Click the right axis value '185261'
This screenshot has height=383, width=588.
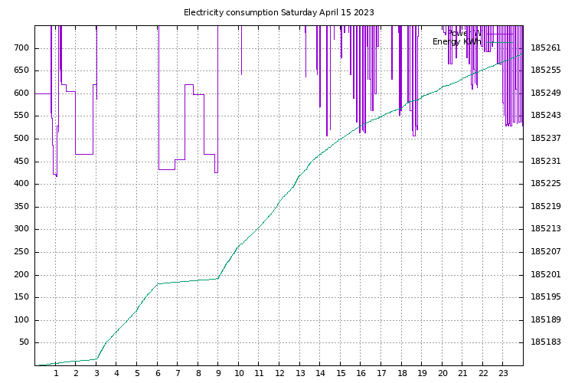[x=546, y=47]
